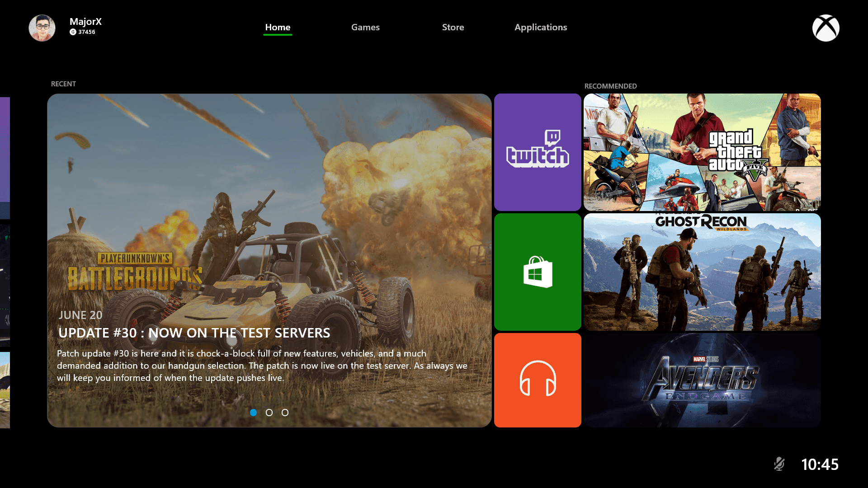Open the Applications tab
This screenshot has width=868, height=488.
[541, 27]
